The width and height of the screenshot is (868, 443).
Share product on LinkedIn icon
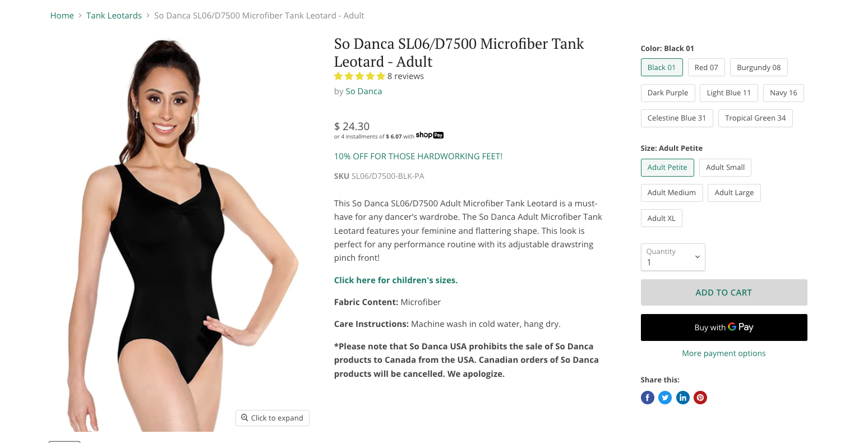click(682, 398)
